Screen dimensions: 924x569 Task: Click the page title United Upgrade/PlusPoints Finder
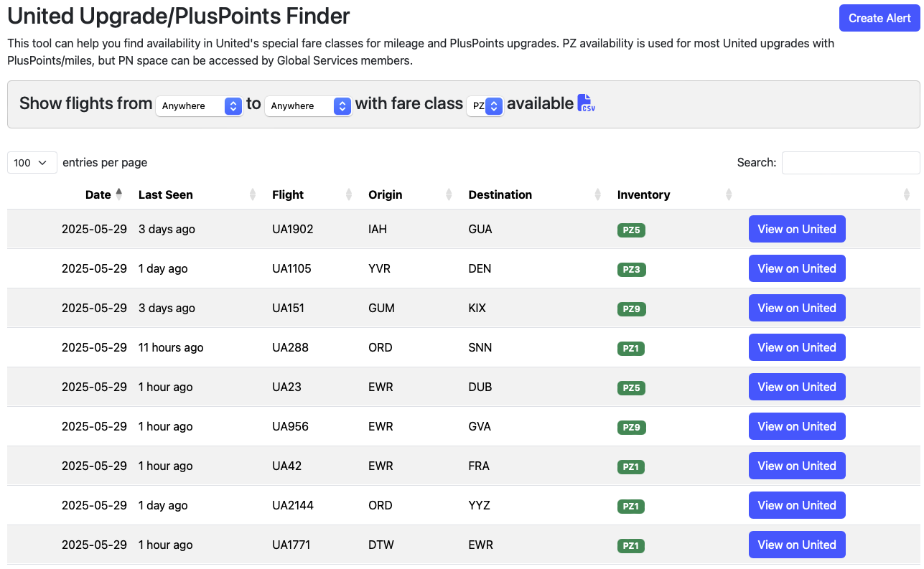pos(179,16)
